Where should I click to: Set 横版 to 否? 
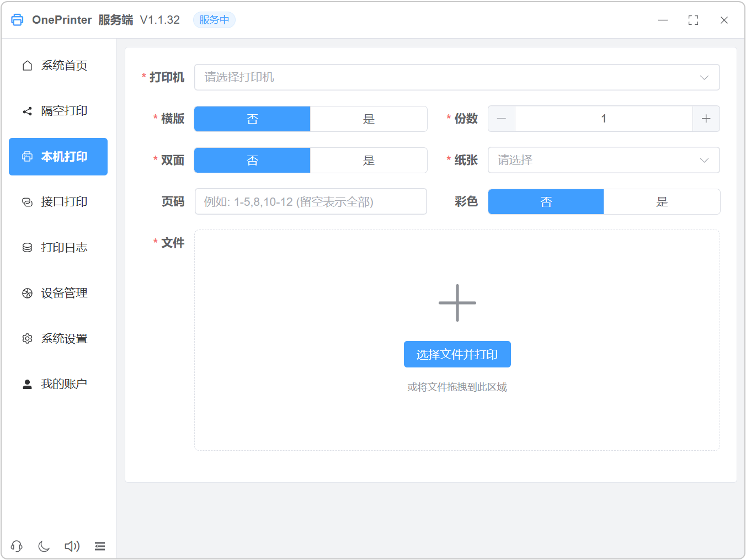252,119
